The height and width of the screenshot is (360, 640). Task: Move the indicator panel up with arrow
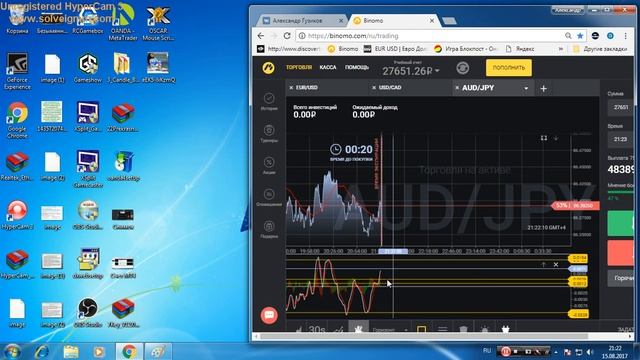tap(544, 264)
